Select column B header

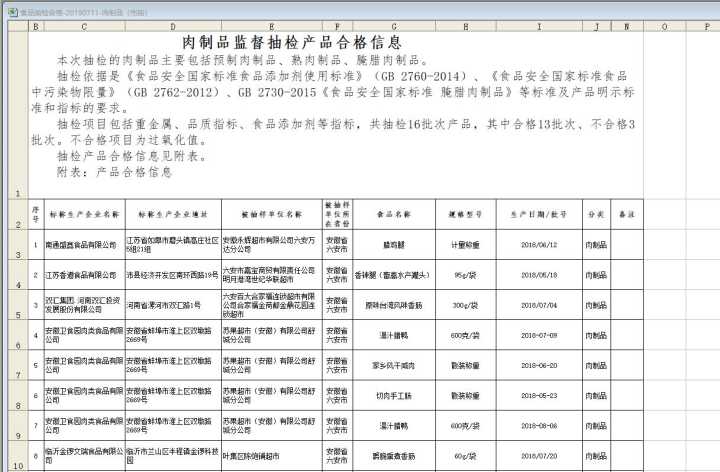click(36, 27)
